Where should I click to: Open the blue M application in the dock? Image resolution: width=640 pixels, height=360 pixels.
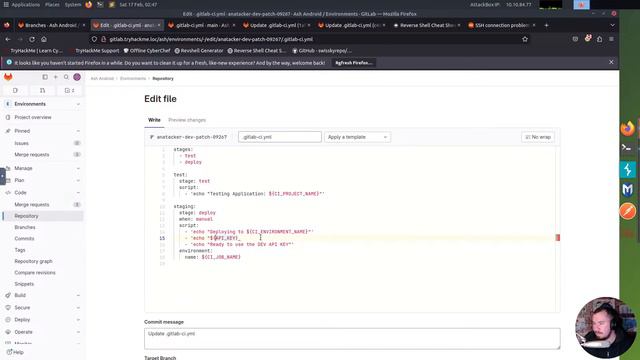[x=628, y=190]
